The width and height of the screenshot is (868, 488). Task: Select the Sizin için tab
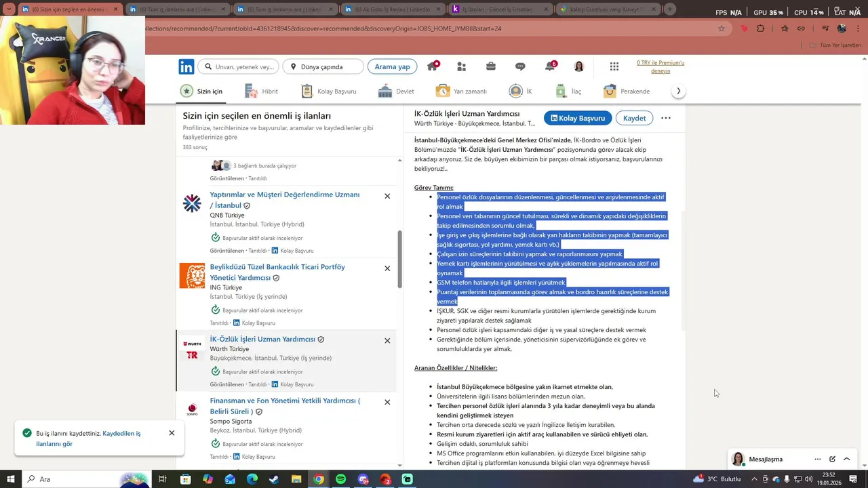[x=201, y=91]
